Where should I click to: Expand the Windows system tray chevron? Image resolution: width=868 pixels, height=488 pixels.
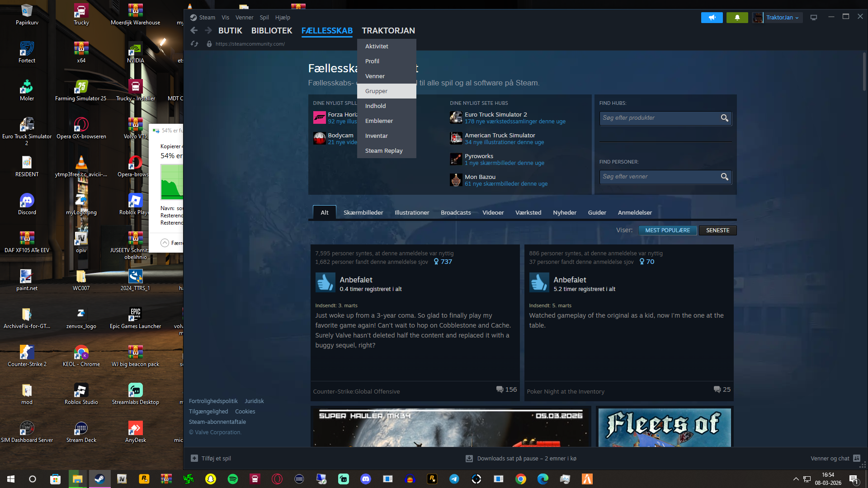pyautogui.click(x=796, y=479)
